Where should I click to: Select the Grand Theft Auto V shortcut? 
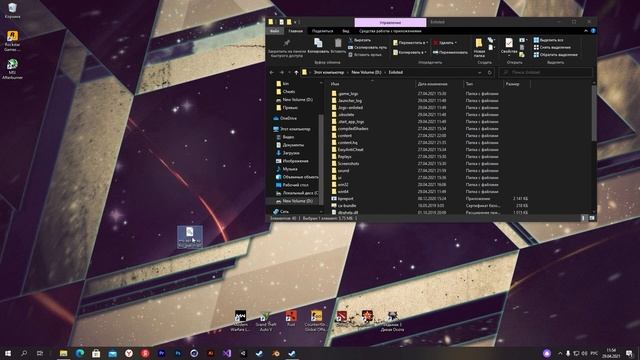tap(266, 320)
